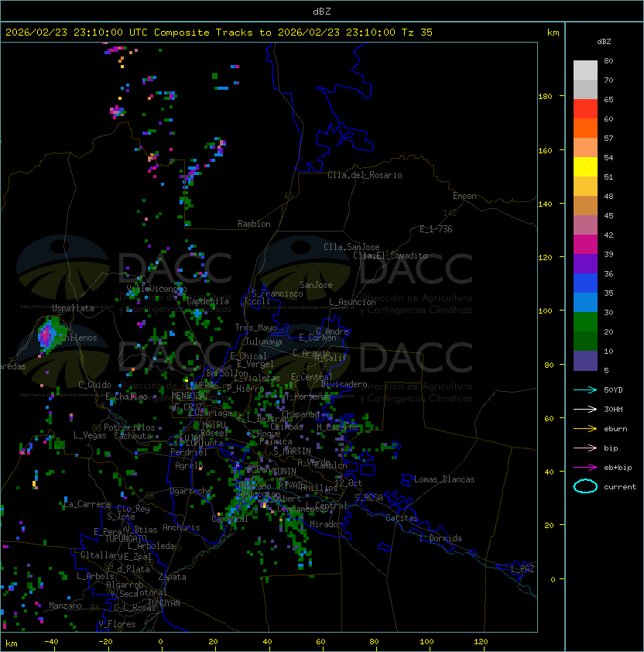644x652 pixels.
Task: Click the 'Encon' place label
Action: tap(464, 196)
